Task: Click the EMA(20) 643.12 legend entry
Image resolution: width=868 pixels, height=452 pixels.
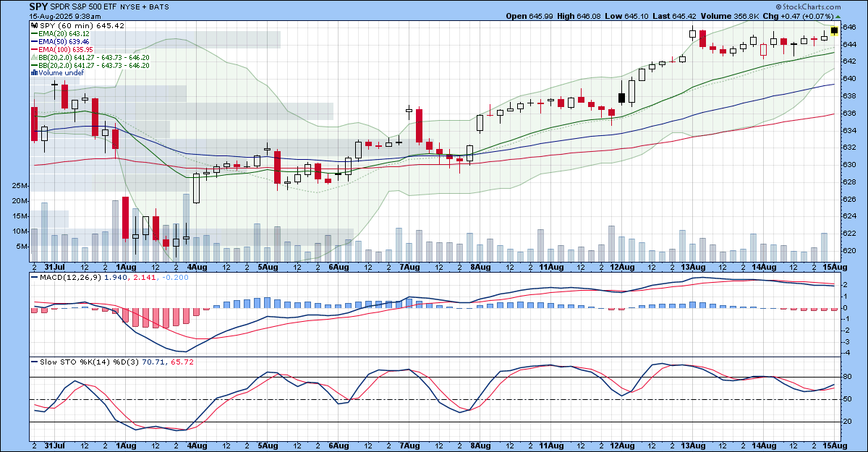Action: (x=65, y=33)
